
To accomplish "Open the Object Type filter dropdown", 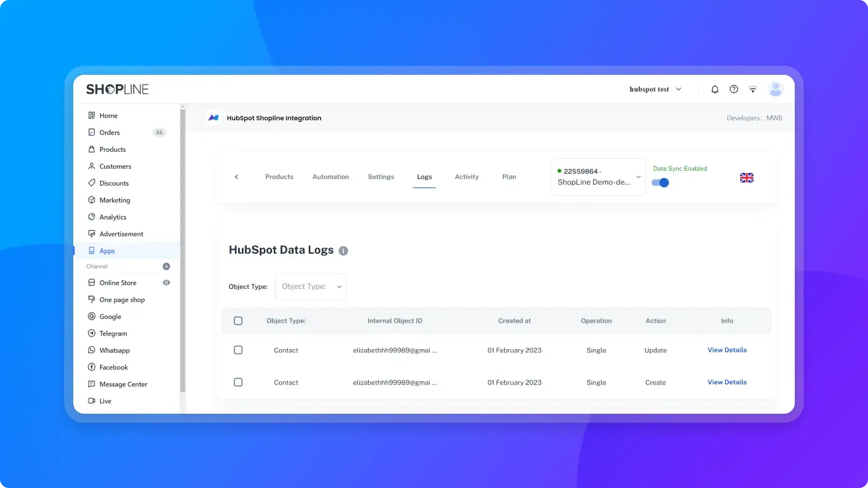I will coord(311,287).
